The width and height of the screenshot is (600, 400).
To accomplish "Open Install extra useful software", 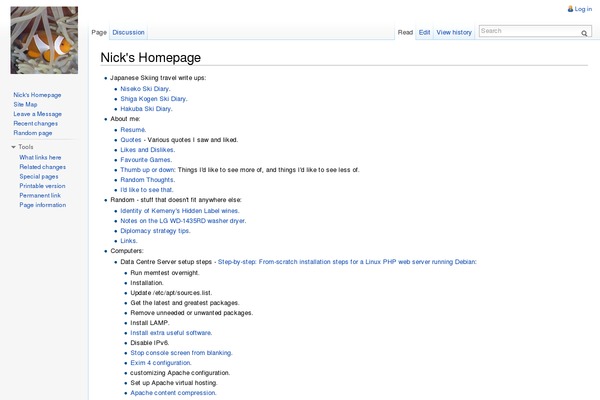I will (171, 333).
